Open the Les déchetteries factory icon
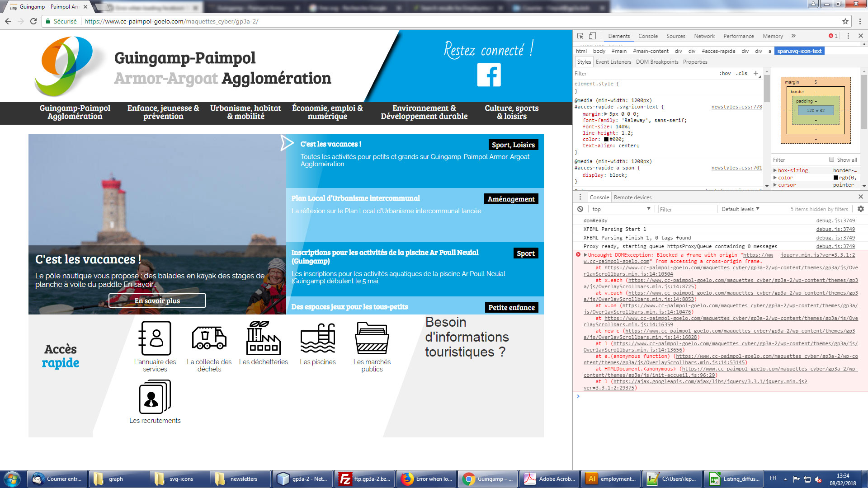This screenshot has width=868, height=488. tap(264, 338)
